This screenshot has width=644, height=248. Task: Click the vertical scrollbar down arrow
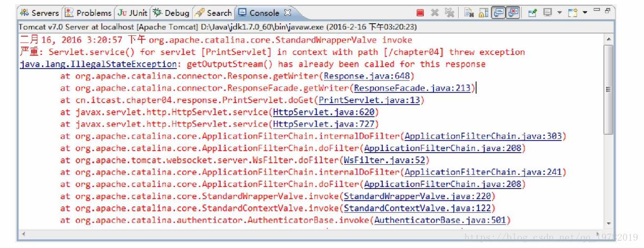pos(609,224)
